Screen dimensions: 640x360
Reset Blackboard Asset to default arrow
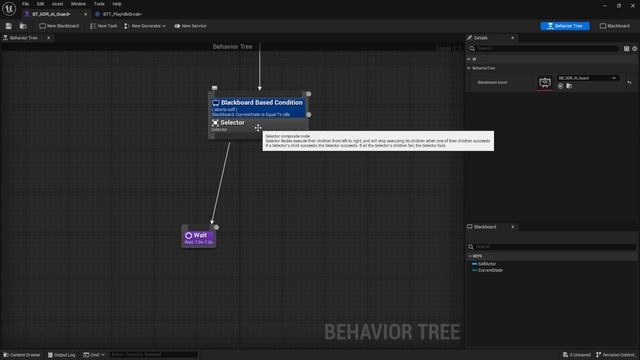629,82
